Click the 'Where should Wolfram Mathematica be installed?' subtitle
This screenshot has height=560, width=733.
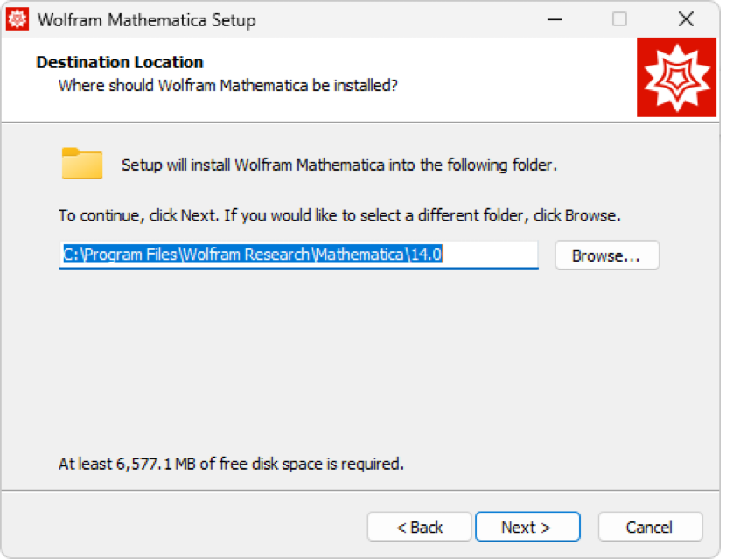(227, 85)
